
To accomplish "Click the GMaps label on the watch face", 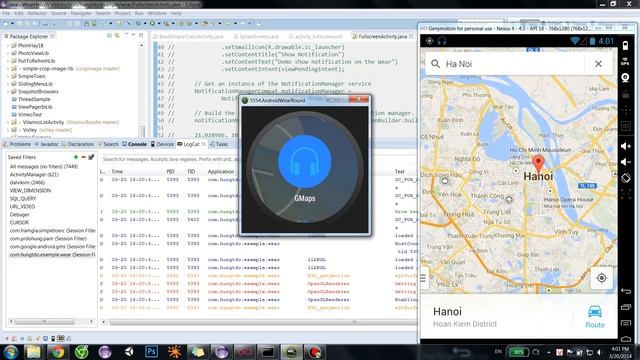I will click(x=304, y=198).
